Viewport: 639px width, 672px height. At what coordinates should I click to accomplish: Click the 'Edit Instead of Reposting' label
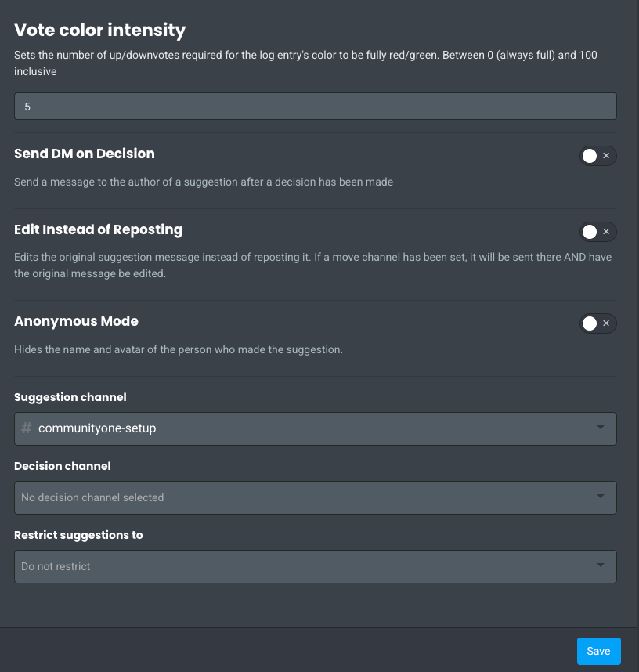(98, 229)
